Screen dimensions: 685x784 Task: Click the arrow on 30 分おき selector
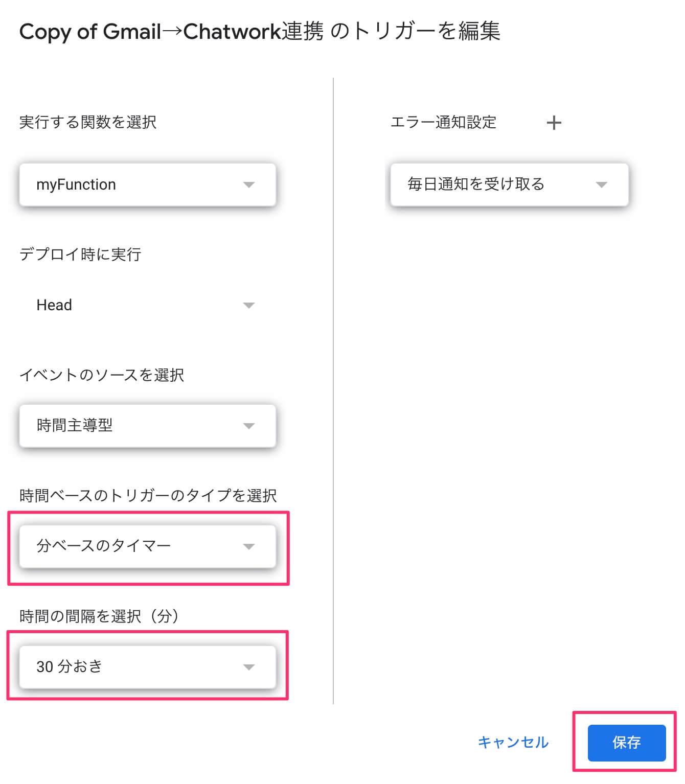click(x=249, y=666)
